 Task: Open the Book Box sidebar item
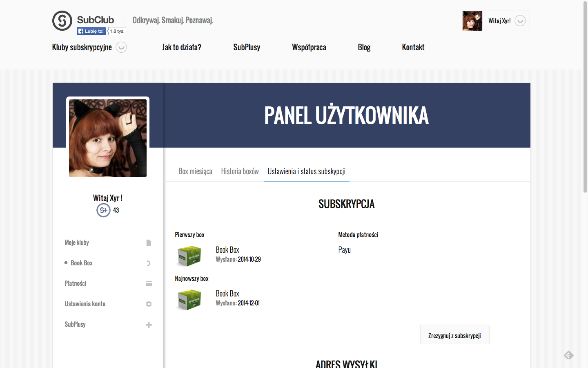click(x=82, y=263)
